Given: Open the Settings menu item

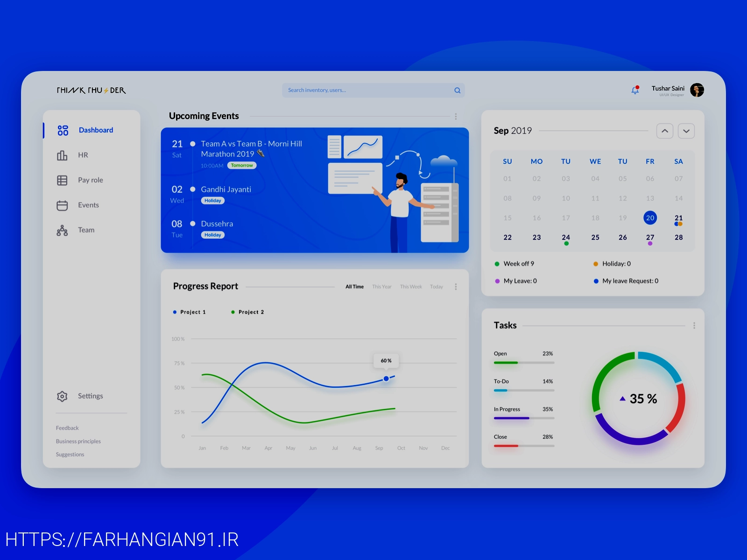Looking at the screenshot, I should [91, 396].
